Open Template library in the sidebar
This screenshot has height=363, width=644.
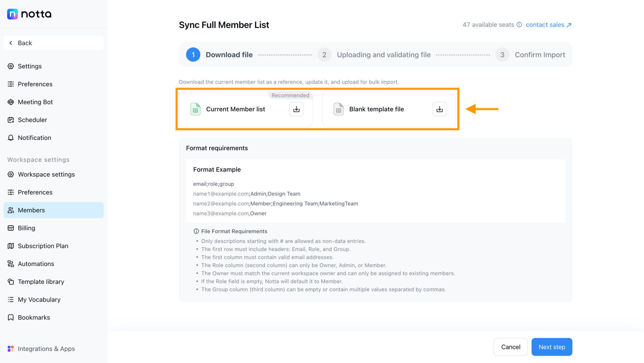coord(54,282)
